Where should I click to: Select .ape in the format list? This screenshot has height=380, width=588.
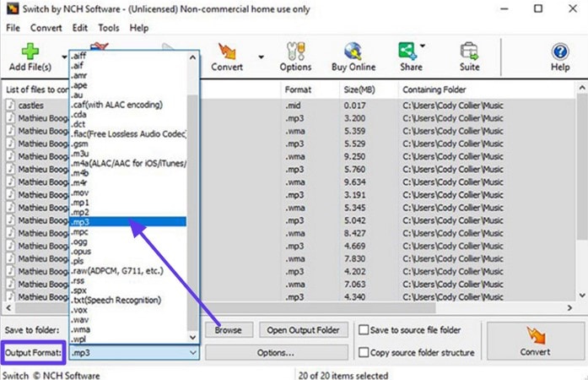click(x=128, y=85)
